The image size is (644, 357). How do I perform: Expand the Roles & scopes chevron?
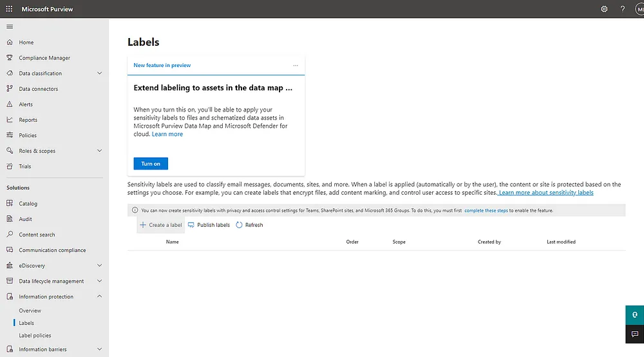(x=99, y=151)
